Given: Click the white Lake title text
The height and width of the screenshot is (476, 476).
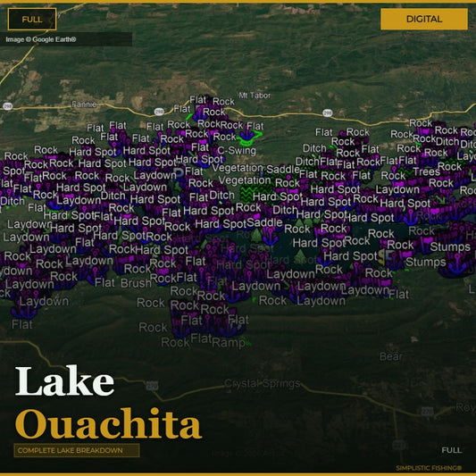Looking at the screenshot, I should (64, 381).
